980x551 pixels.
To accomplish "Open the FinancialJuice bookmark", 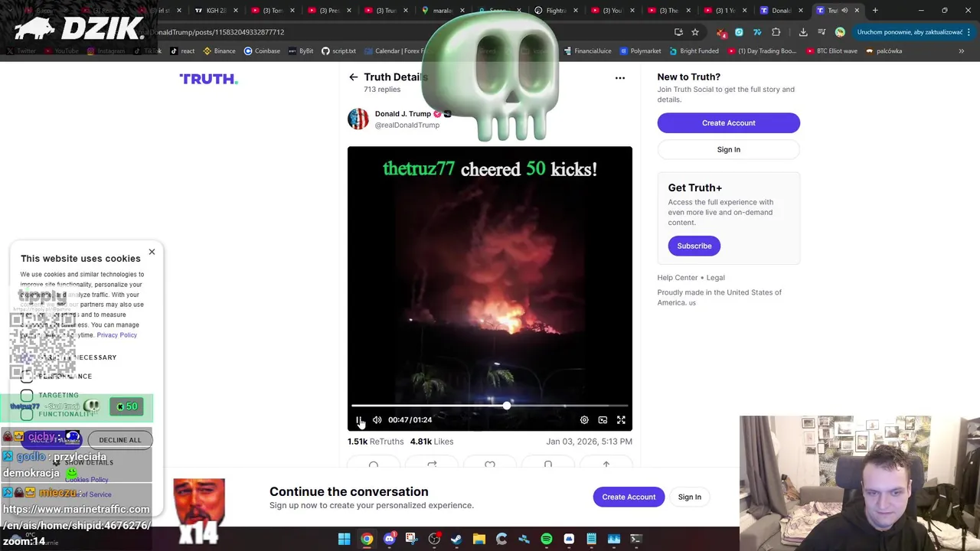I will click(x=587, y=51).
